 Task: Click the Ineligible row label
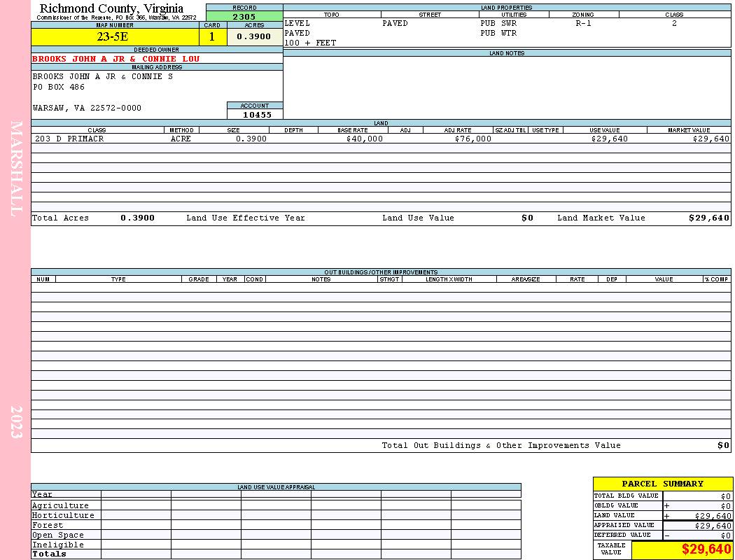(x=57, y=545)
